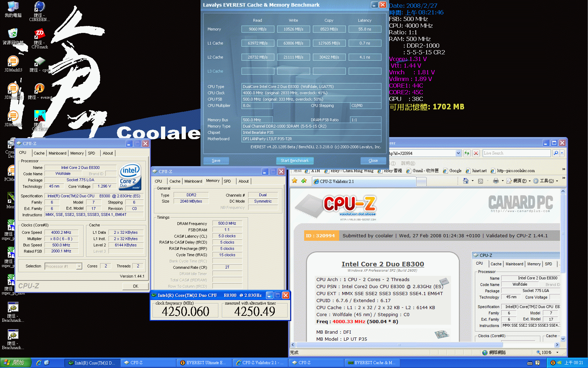The width and height of the screenshot is (588, 368).
Task: Switch to SPD tab in middle CPU-Z
Action: [227, 181]
